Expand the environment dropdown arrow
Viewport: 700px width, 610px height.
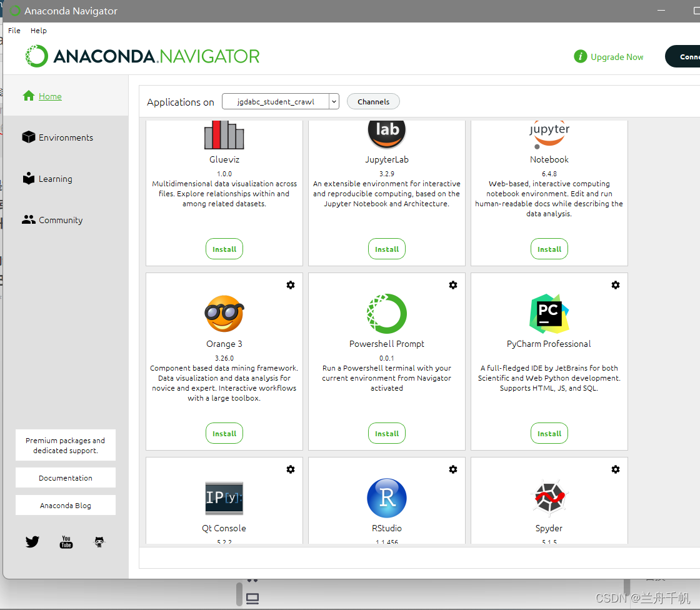[x=334, y=101]
